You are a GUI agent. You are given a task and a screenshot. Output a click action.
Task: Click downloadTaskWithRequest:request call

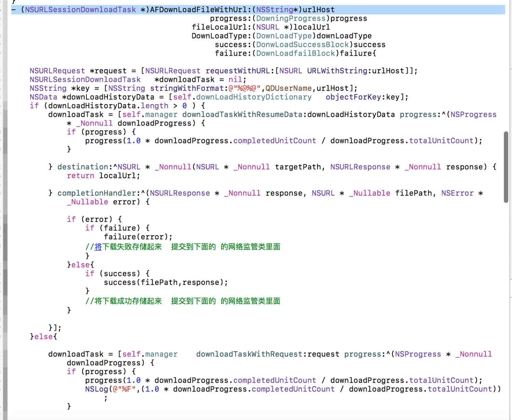pos(268,354)
